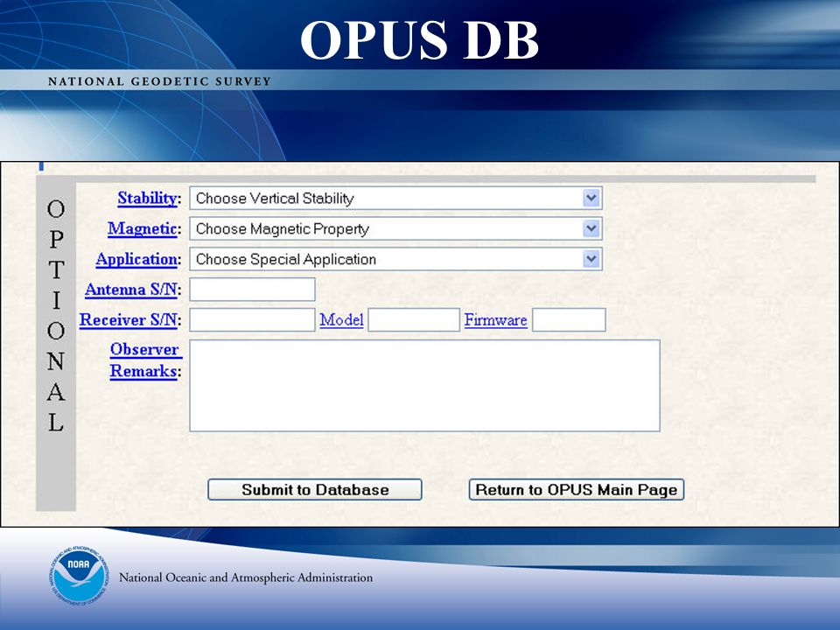Open the Choose Vertical Stability dropdown
840x630 pixels.
(x=395, y=199)
